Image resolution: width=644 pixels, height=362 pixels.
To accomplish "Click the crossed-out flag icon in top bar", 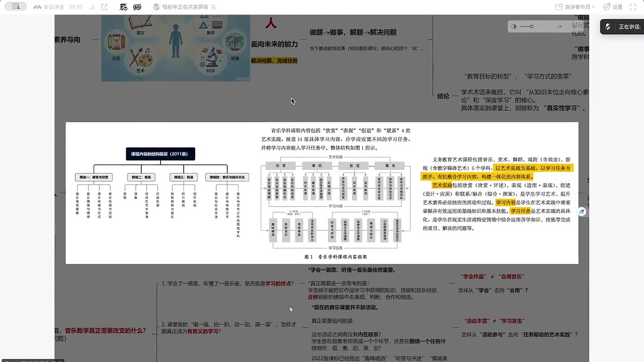I will coord(124,7).
